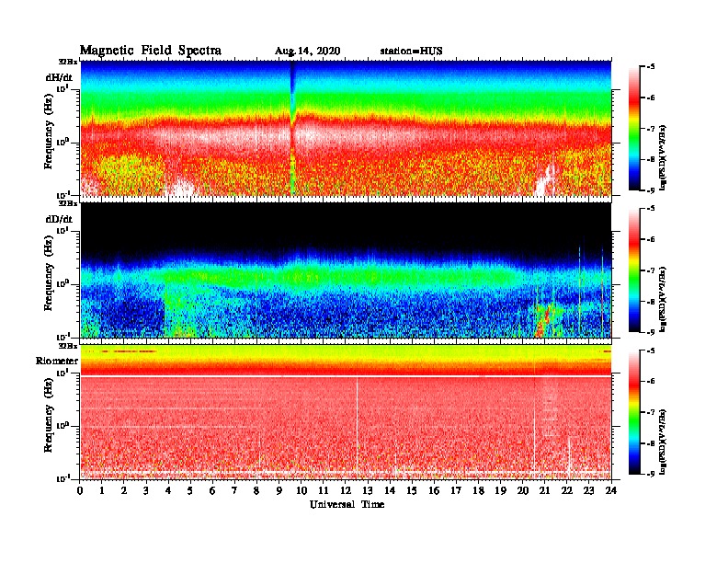Click the '12' hour tick label
Viewport: 728px width, 563px height.
pos(346,491)
